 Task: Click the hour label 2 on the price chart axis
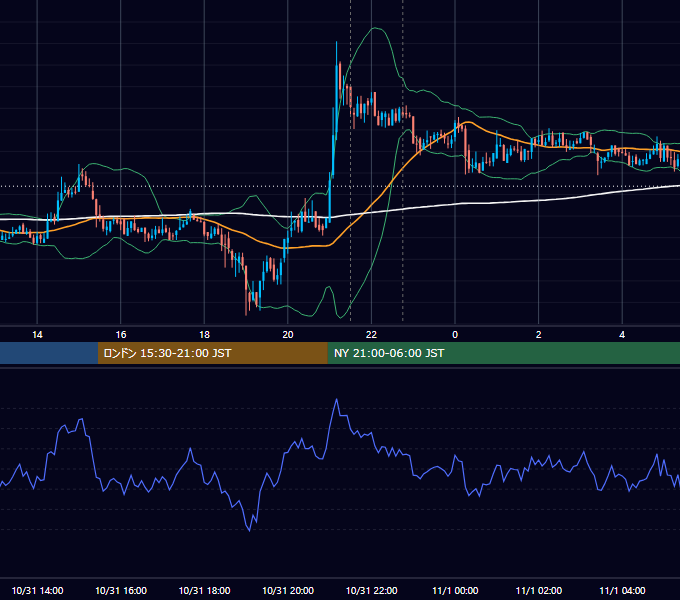(x=539, y=335)
